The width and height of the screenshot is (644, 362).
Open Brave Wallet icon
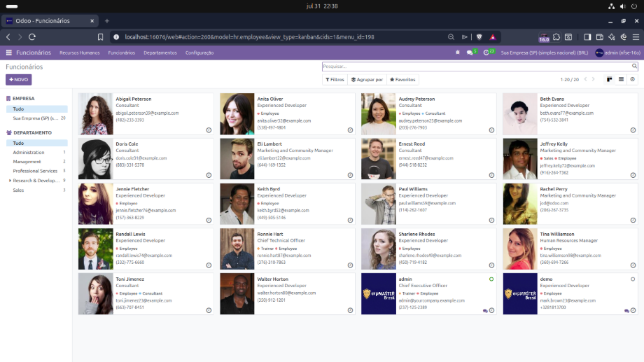600,37
